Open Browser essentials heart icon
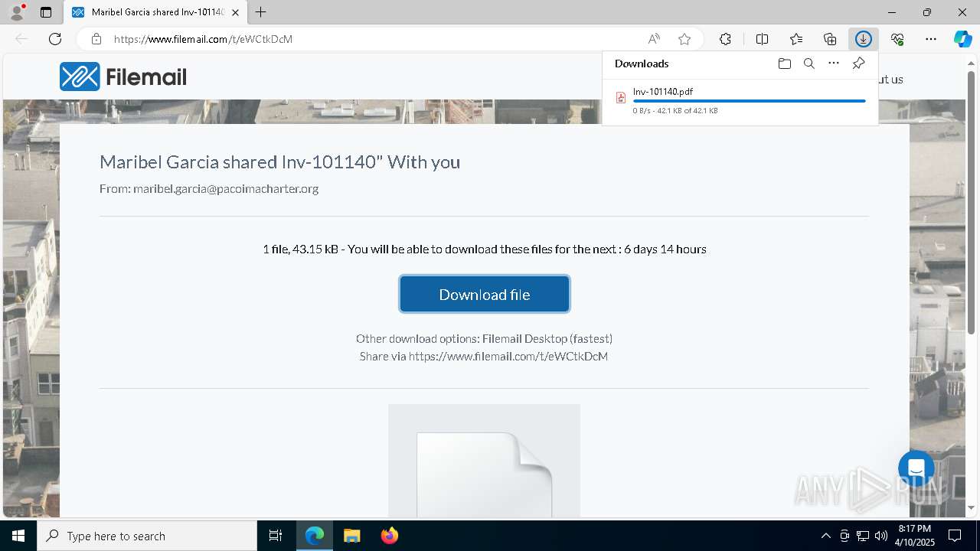The height and width of the screenshot is (551, 980). click(897, 39)
